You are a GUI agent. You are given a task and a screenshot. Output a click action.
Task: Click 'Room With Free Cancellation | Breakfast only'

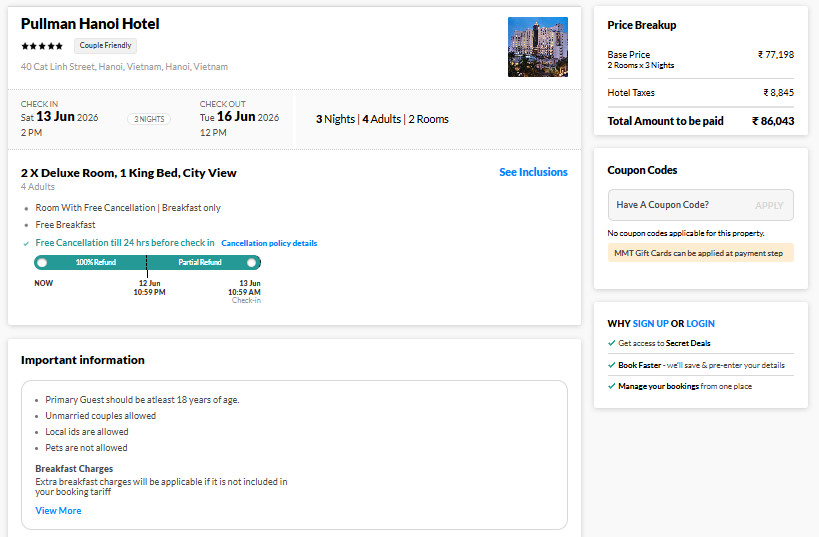[x=128, y=208]
